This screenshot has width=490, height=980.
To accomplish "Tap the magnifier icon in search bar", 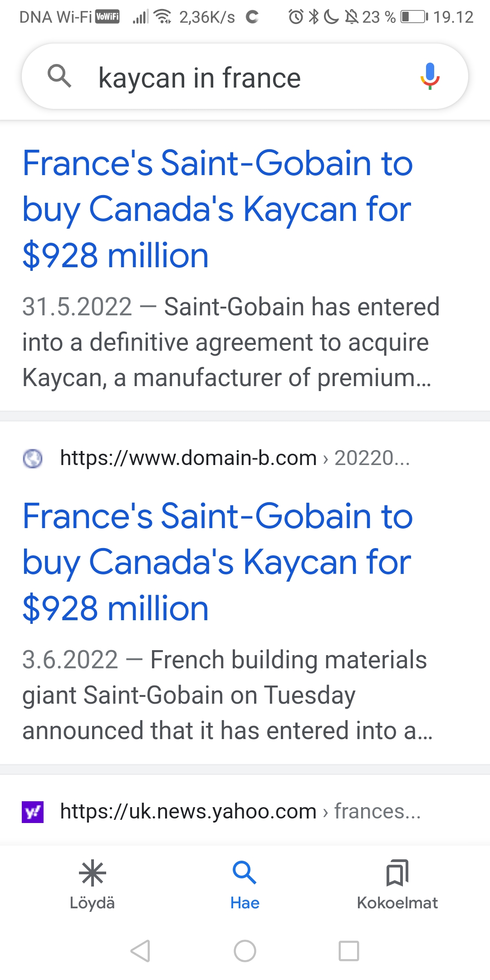I will [59, 76].
